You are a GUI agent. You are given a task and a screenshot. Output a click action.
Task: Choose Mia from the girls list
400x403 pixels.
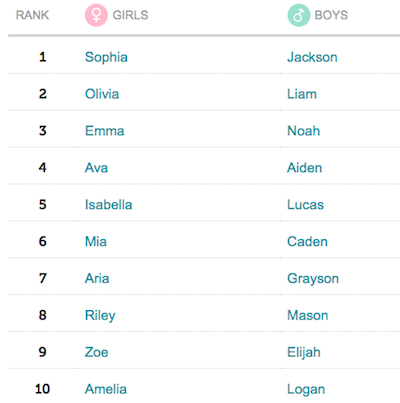coord(96,241)
